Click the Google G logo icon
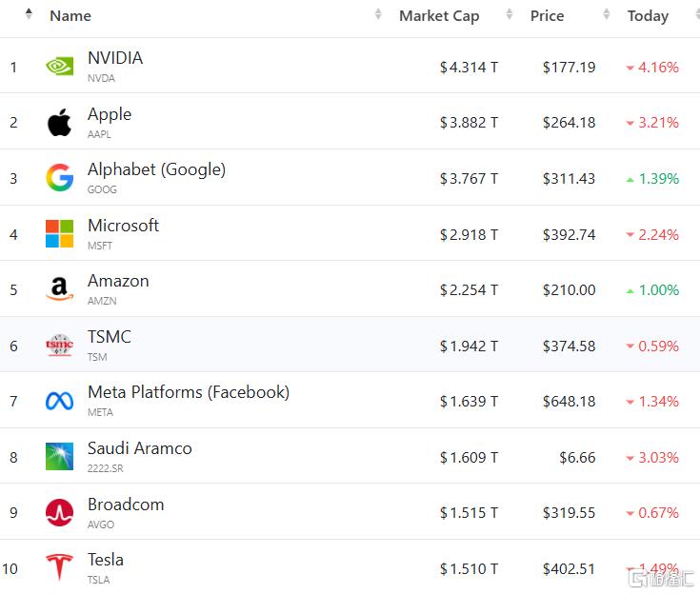 tap(59, 178)
